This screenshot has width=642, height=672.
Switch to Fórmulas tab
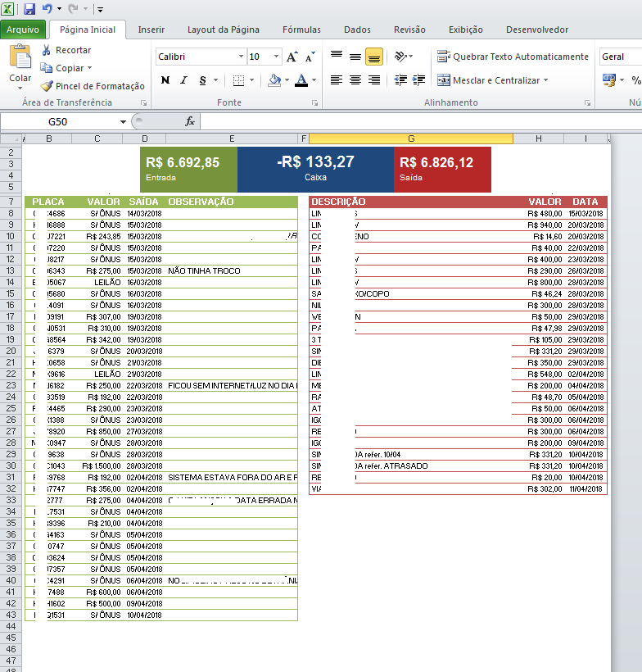click(301, 30)
